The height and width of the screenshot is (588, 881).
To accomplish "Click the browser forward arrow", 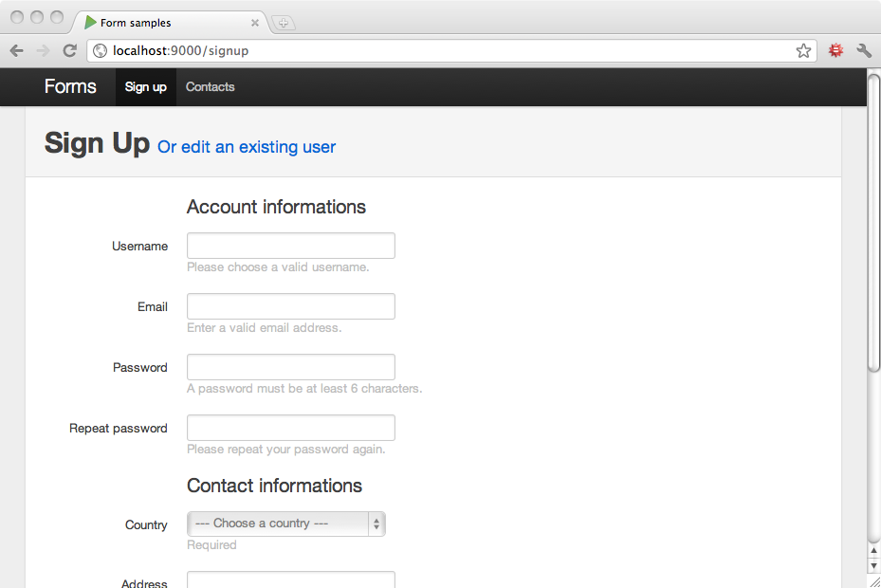I will coord(43,51).
